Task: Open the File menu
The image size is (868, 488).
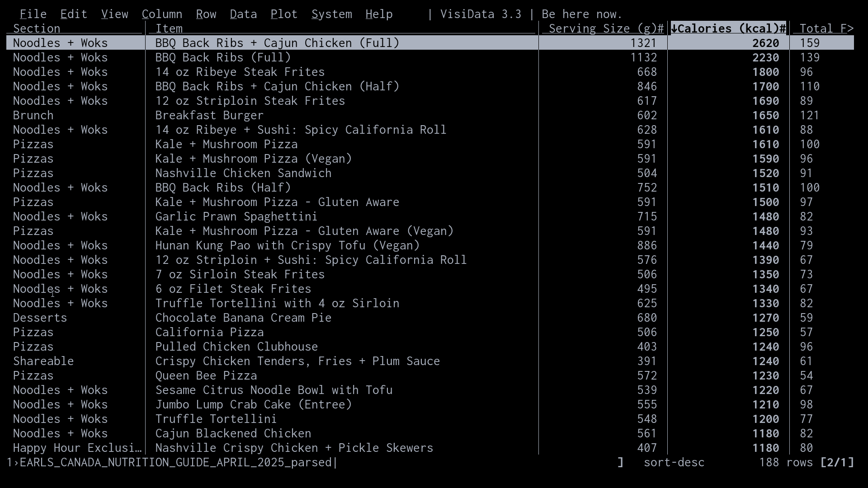Action: pos(33,14)
